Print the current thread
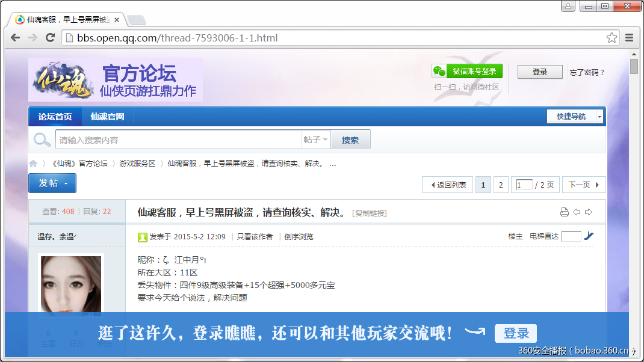 (x=564, y=212)
